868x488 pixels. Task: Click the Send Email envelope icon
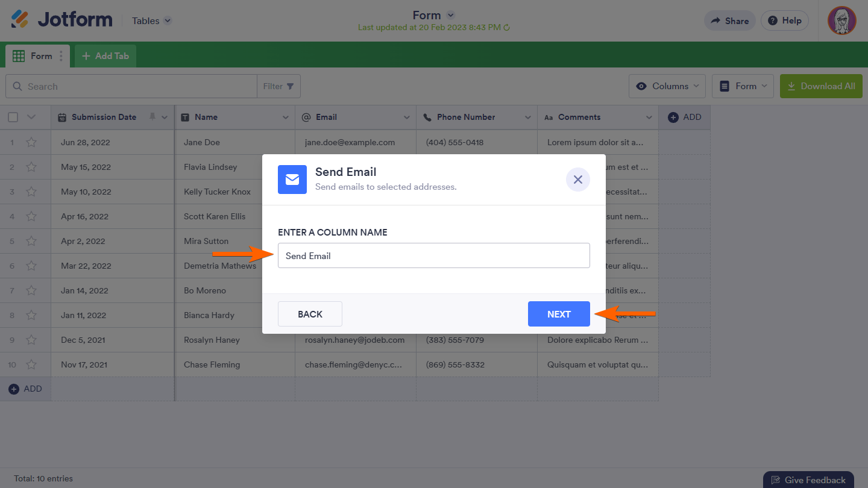point(292,179)
